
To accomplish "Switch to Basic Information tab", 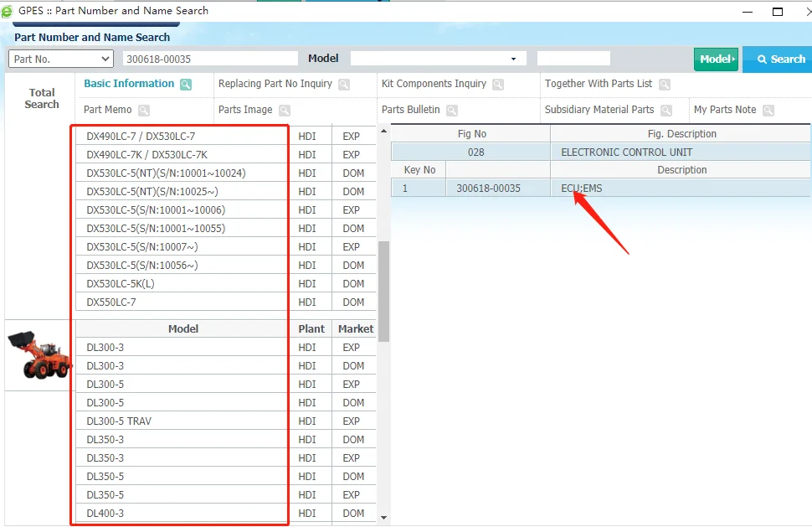I will click(x=129, y=84).
